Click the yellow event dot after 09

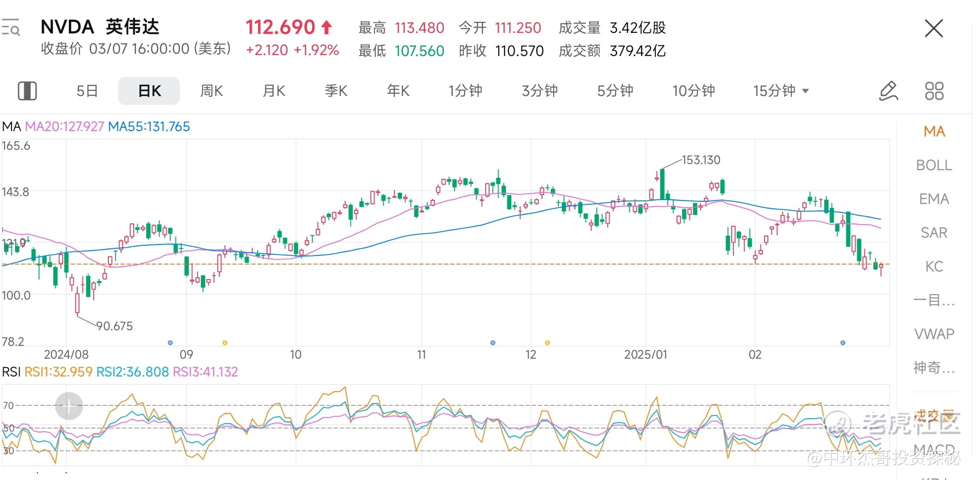tap(225, 343)
